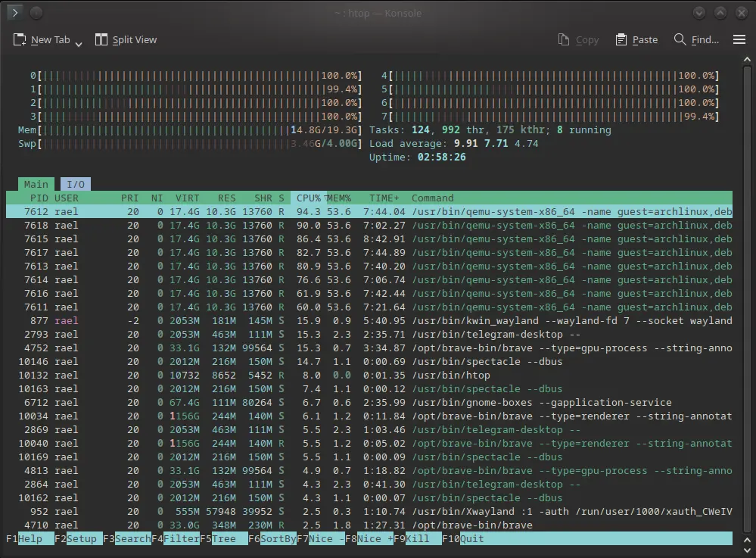This screenshot has height=558, width=756.
Task: Click the CPU% column header
Action: point(309,198)
